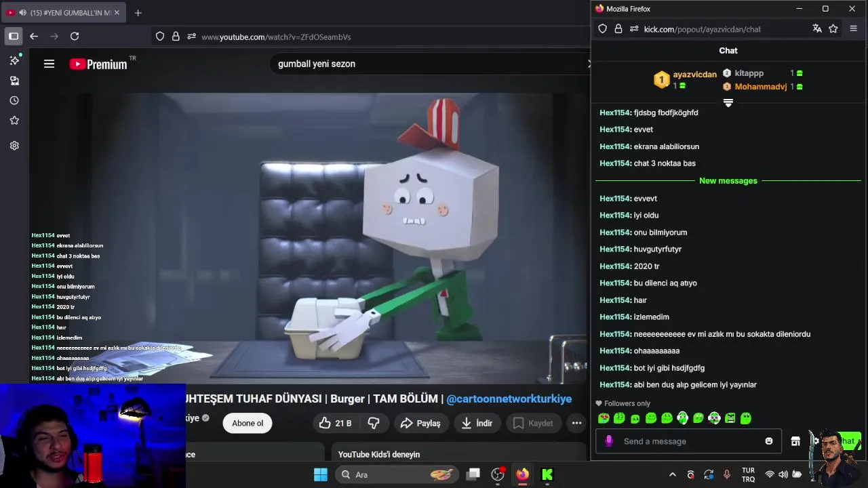Screen dimensions: 868x488
Task: Open the YouTube hamburger guide menu
Action: [49, 64]
